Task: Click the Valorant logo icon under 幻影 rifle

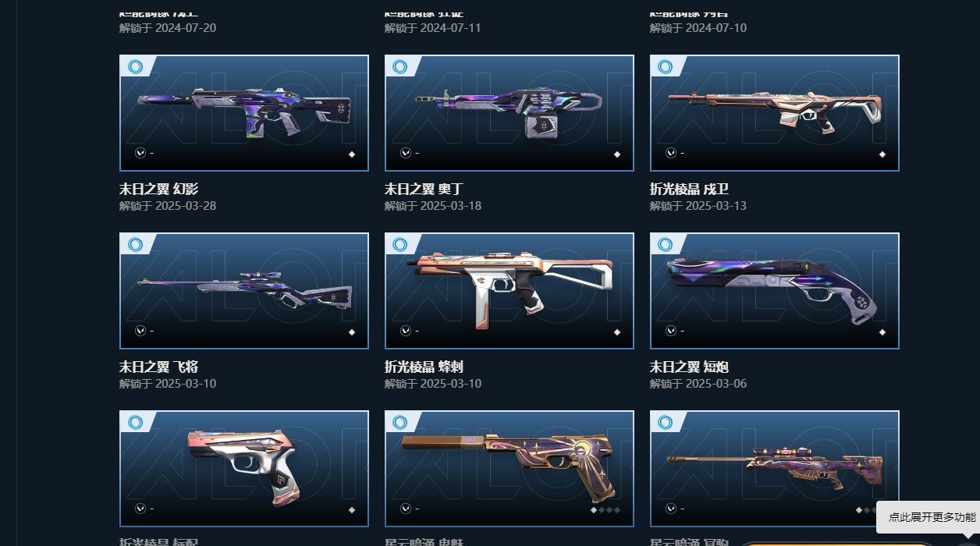Action: (140, 153)
